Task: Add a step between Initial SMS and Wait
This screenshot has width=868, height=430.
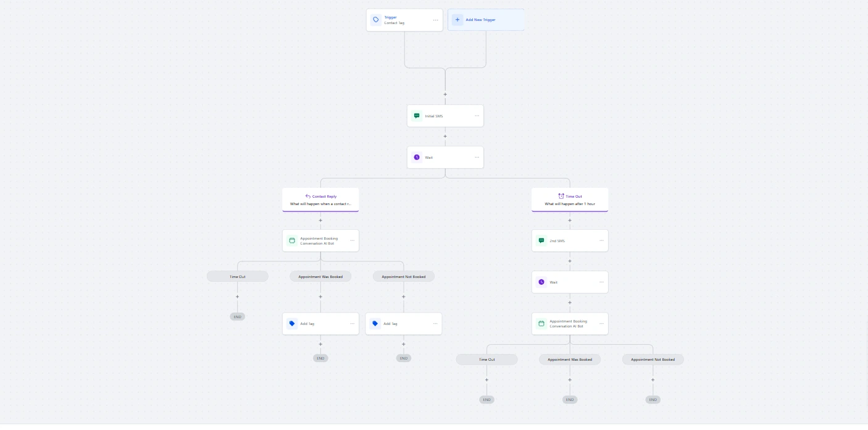Action: pyautogui.click(x=445, y=137)
